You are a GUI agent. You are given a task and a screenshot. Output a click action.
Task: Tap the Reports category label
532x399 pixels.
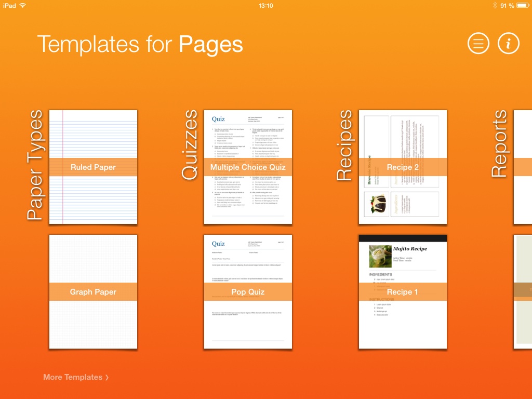coord(499,144)
